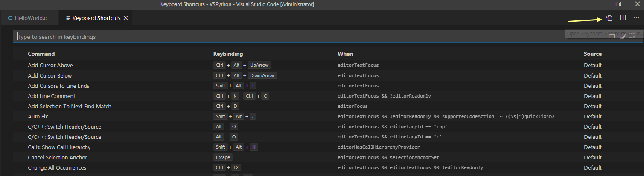Click 'selectionAnchorSet' when clause
Screen dimensions: 644x176
388,157
